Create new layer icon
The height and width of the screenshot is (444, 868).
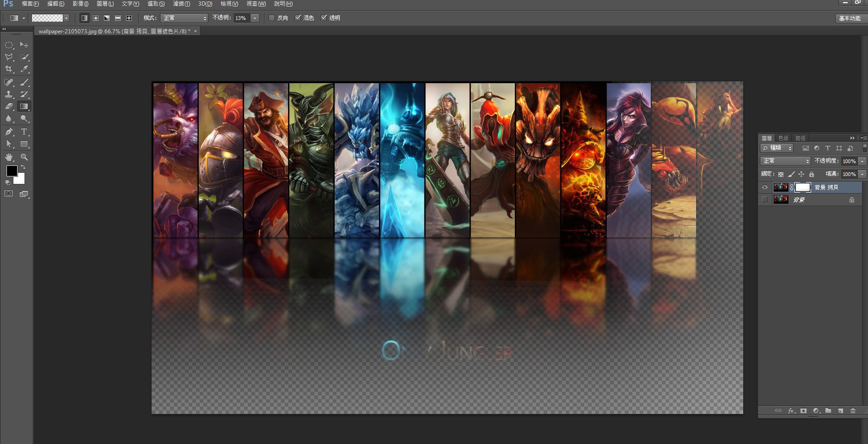click(841, 411)
